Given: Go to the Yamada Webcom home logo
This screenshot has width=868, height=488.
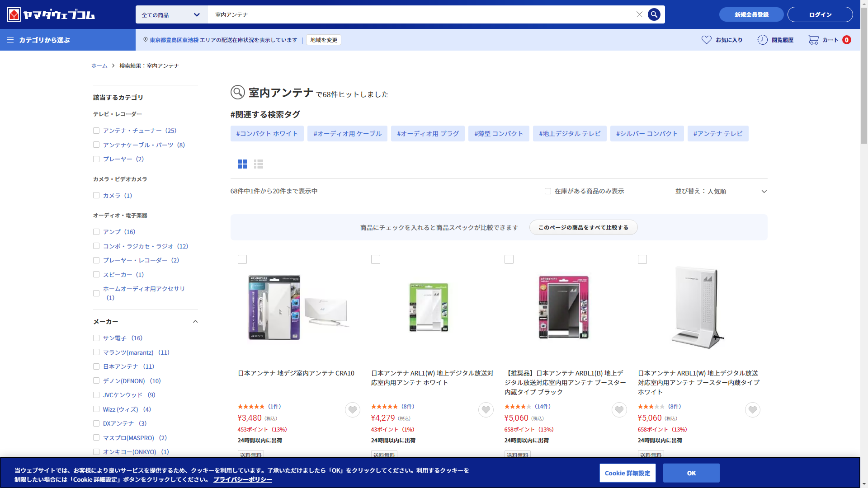Looking at the screenshot, I should [x=51, y=14].
